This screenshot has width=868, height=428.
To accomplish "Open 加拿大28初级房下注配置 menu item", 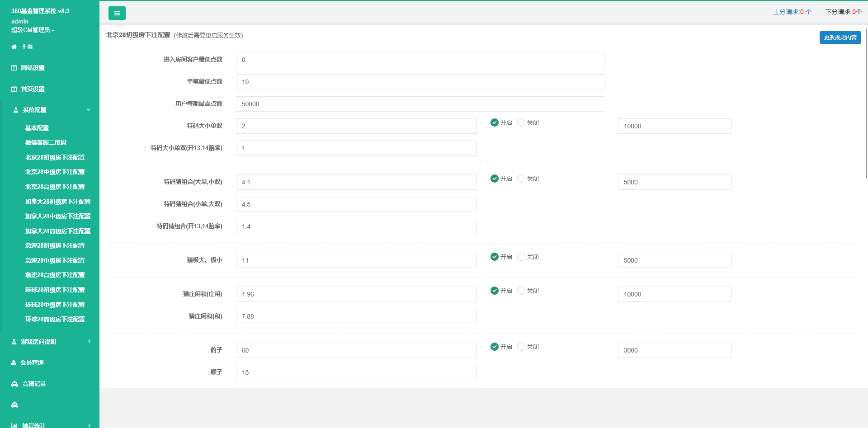I will click(58, 202).
